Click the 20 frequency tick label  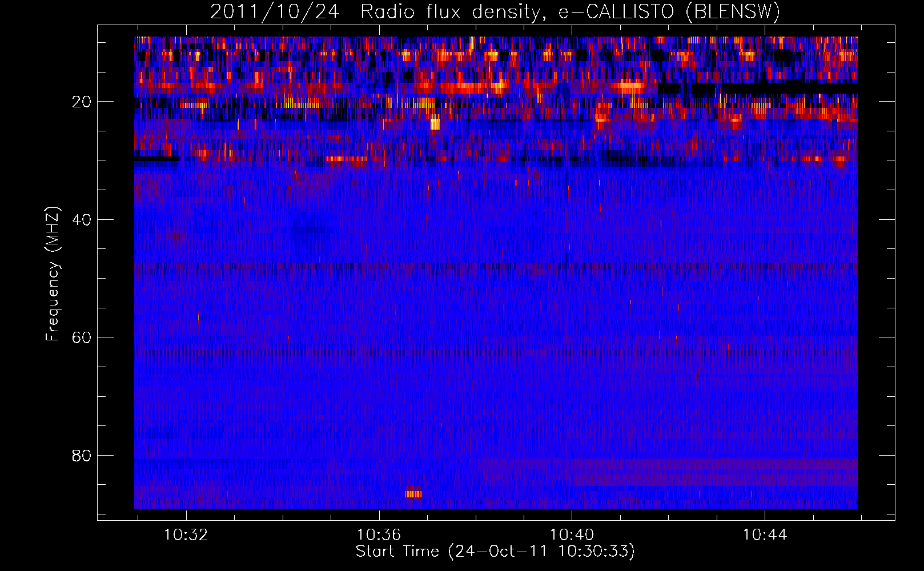coord(82,102)
